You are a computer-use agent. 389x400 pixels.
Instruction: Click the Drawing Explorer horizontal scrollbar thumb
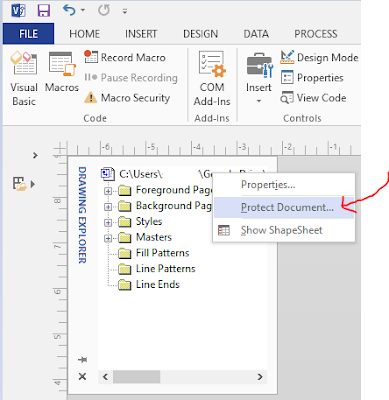coord(136,377)
